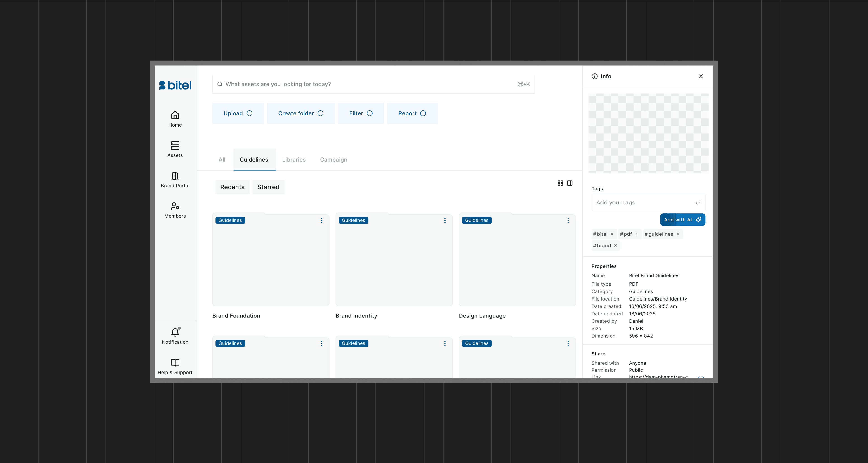The image size is (868, 463).
Task: Open Brand Indentity folder three-dot menu
Action: pyautogui.click(x=445, y=220)
